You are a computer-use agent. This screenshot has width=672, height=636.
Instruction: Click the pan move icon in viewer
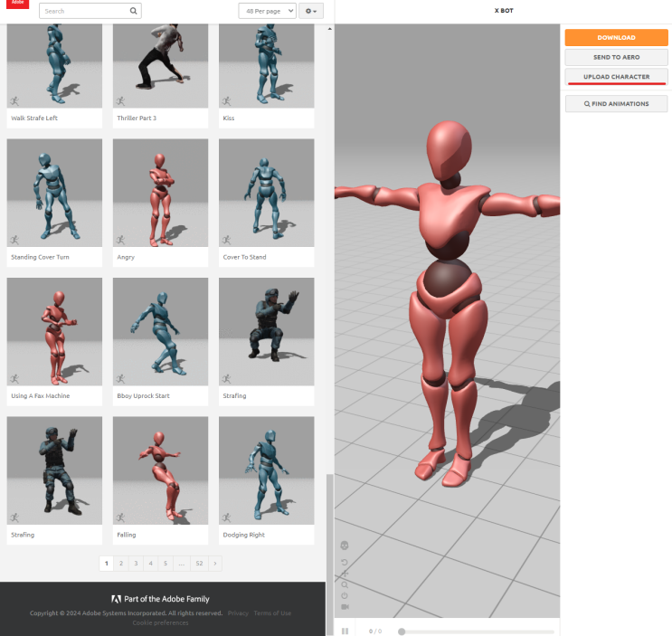click(345, 574)
